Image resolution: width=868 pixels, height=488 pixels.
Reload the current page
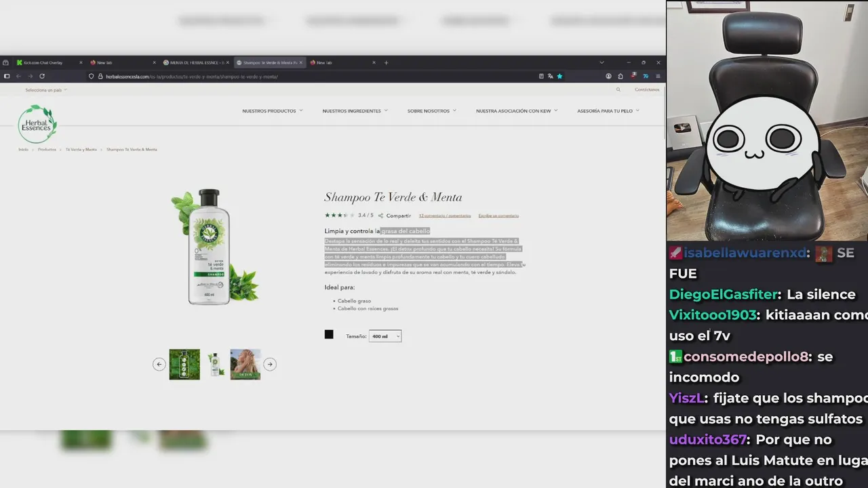click(42, 77)
